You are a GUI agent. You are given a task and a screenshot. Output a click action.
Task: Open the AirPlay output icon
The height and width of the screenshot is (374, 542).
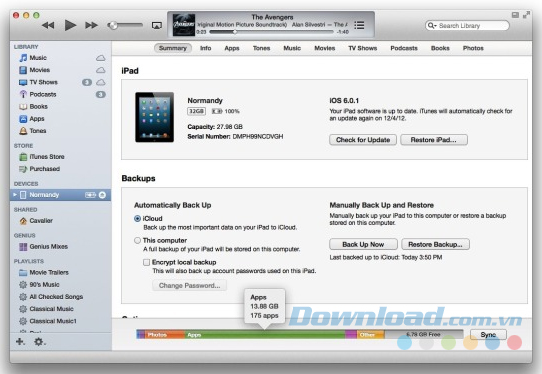tap(157, 26)
